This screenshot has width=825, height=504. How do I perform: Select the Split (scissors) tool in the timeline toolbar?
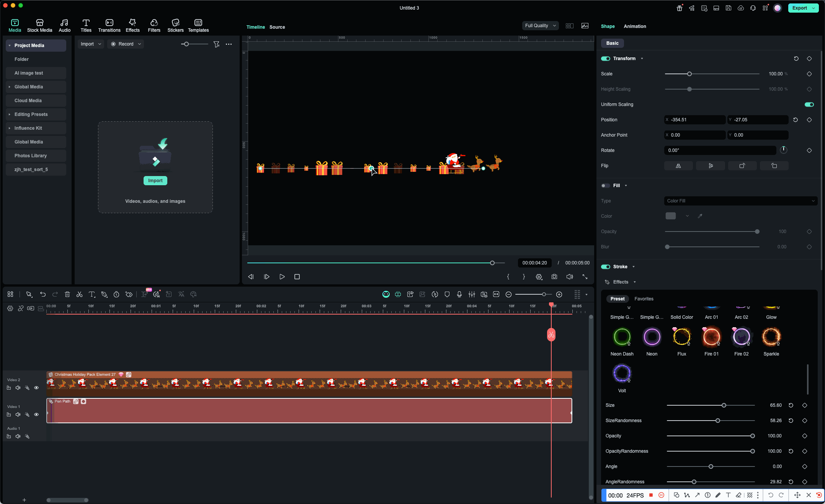pos(80,294)
